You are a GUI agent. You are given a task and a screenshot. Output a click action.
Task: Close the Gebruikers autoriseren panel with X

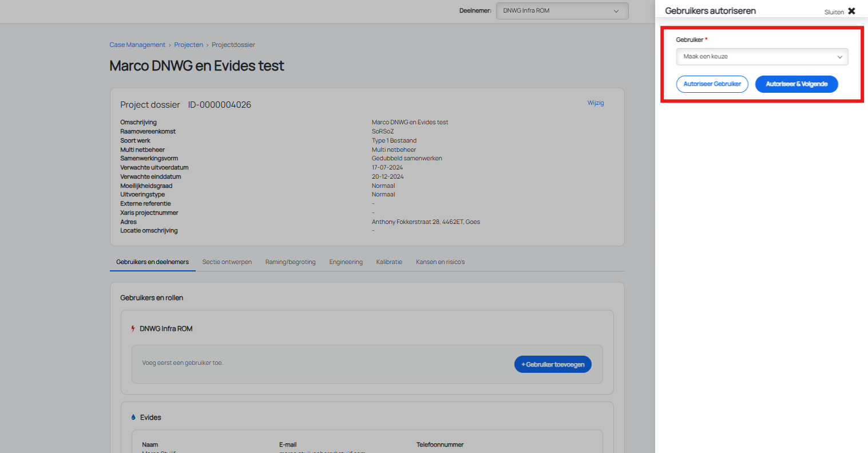[x=851, y=11]
